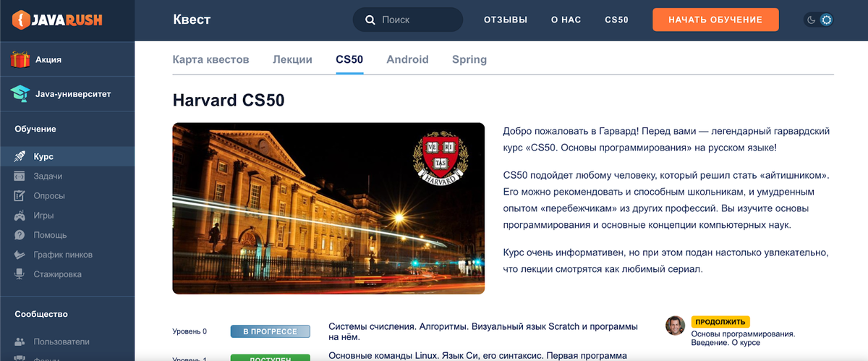The height and width of the screenshot is (361, 868).
Task: Open CS50 in top navigation
Action: 616,20
